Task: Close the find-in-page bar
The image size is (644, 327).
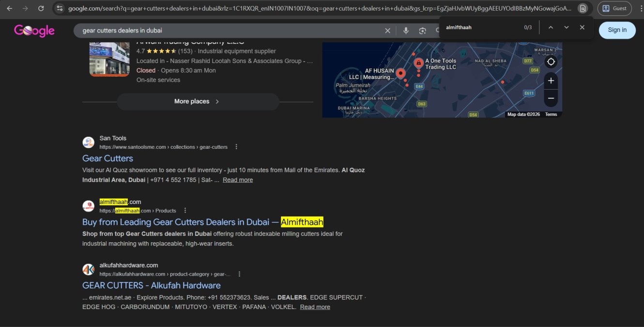Action: (x=582, y=28)
